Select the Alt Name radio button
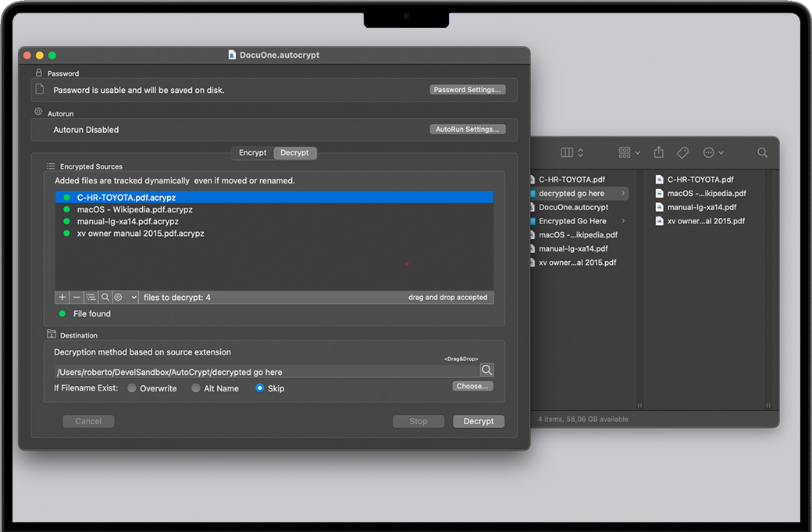The width and height of the screenshot is (812, 532). coord(196,388)
